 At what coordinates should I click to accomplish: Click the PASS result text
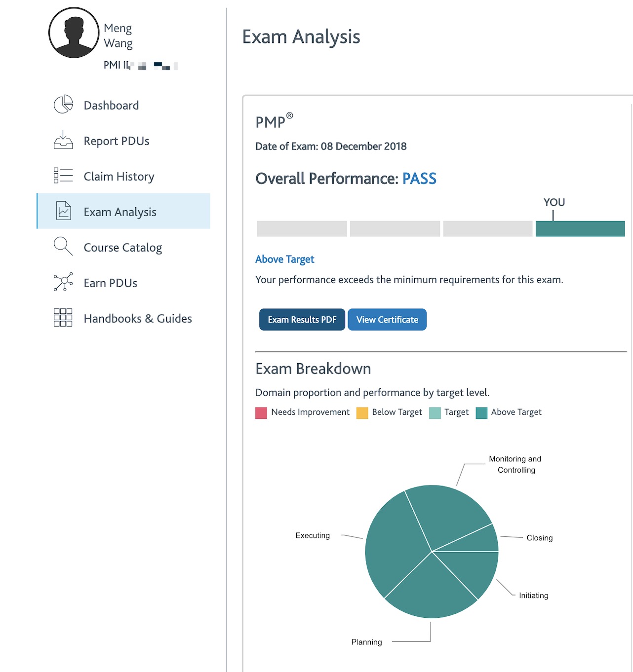pyautogui.click(x=419, y=179)
